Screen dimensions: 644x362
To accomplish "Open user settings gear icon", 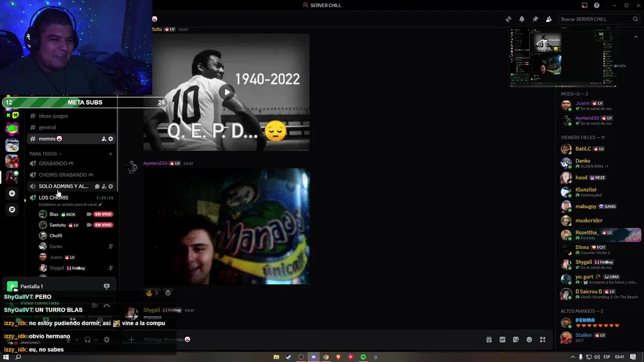I will pos(107,340).
